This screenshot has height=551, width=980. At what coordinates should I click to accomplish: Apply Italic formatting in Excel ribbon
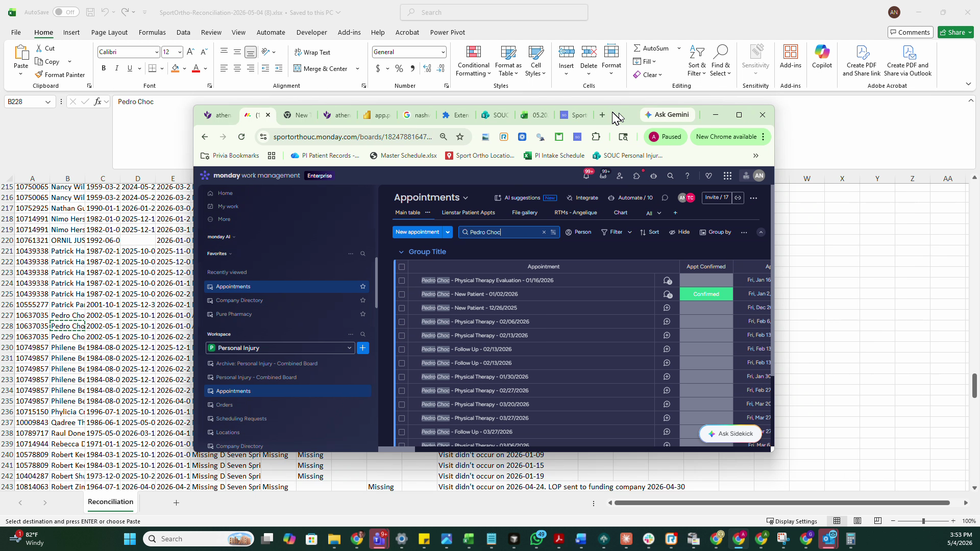pos(117,68)
